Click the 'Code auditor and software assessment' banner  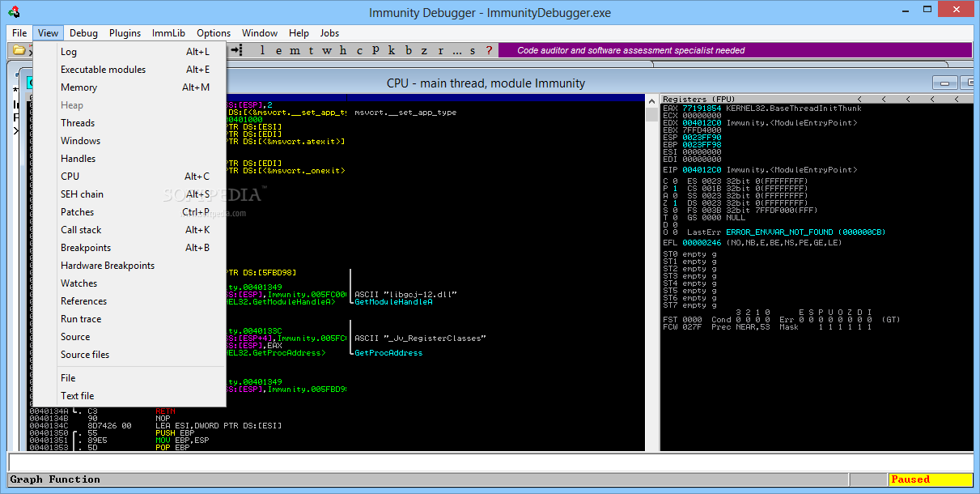tap(733, 50)
